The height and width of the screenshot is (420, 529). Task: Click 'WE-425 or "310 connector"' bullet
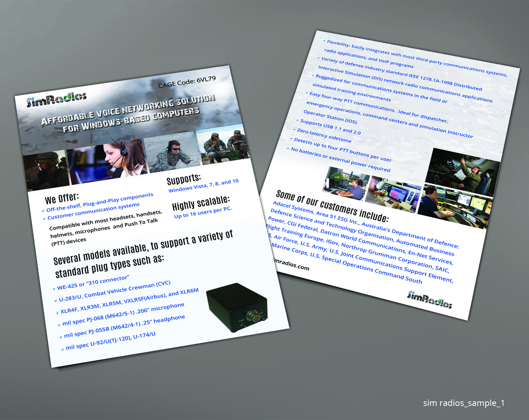tap(93, 283)
